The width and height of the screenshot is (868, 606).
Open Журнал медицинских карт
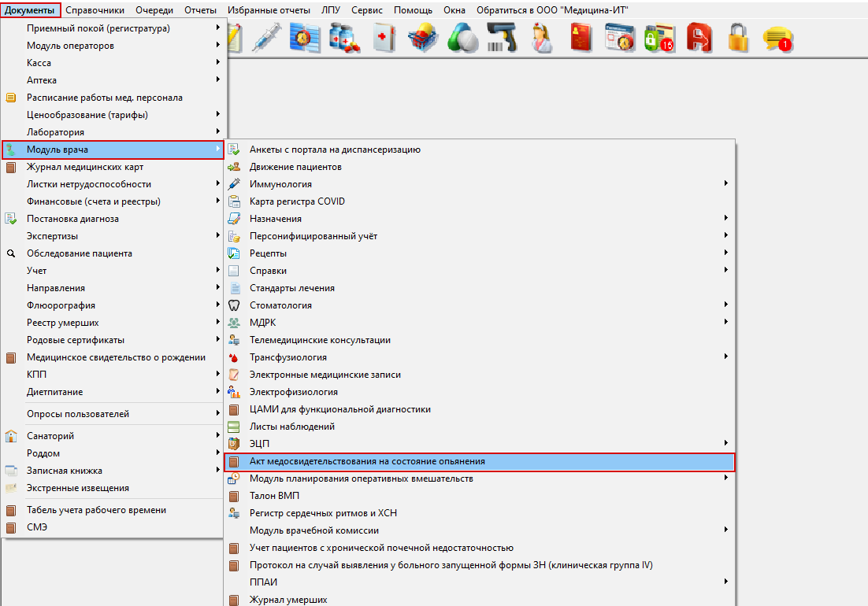coord(113,167)
